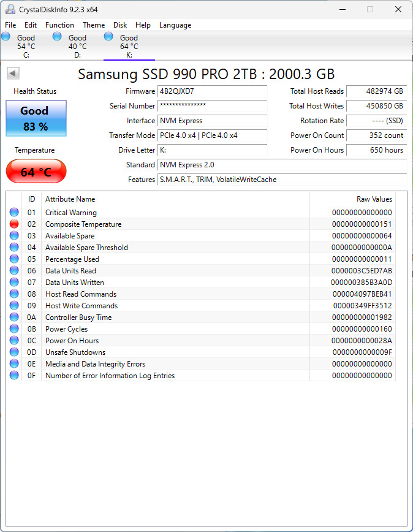Click the status orb for Critical Warning

[x=14, y=213]
